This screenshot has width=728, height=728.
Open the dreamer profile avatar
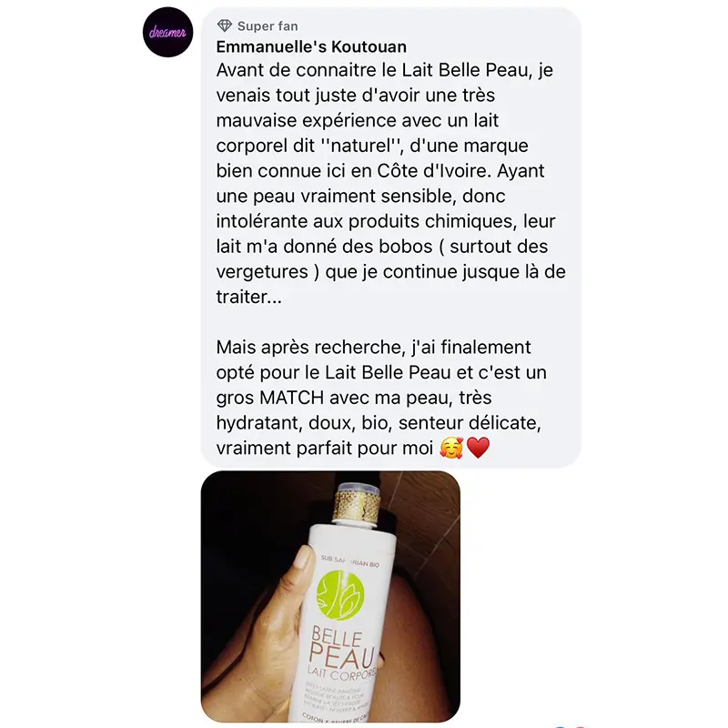click(x=167, y=32)
